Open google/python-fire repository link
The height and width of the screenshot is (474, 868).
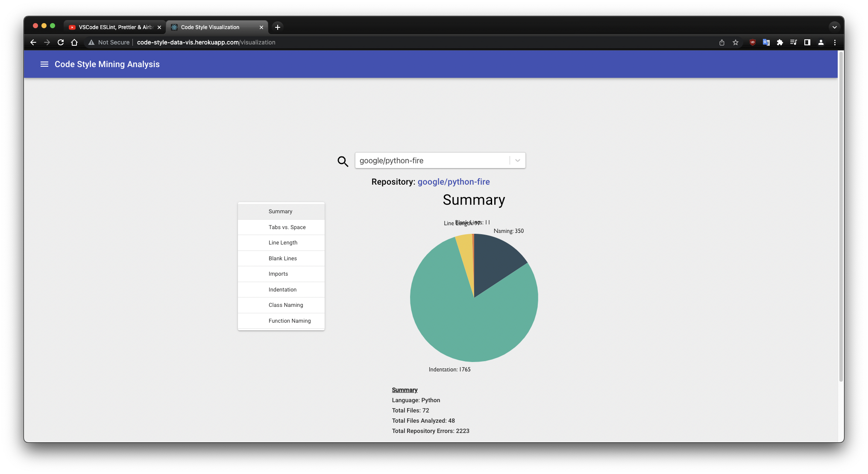coord(453,182)
